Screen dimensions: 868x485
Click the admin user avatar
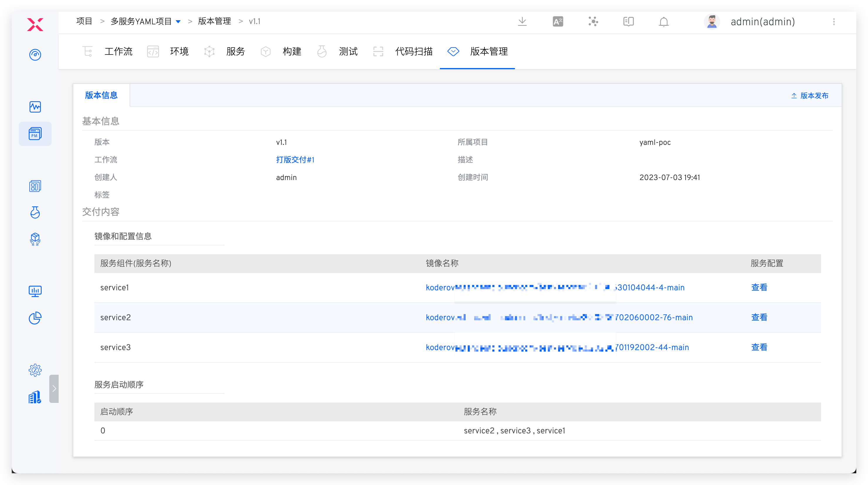tap(712, 22)
